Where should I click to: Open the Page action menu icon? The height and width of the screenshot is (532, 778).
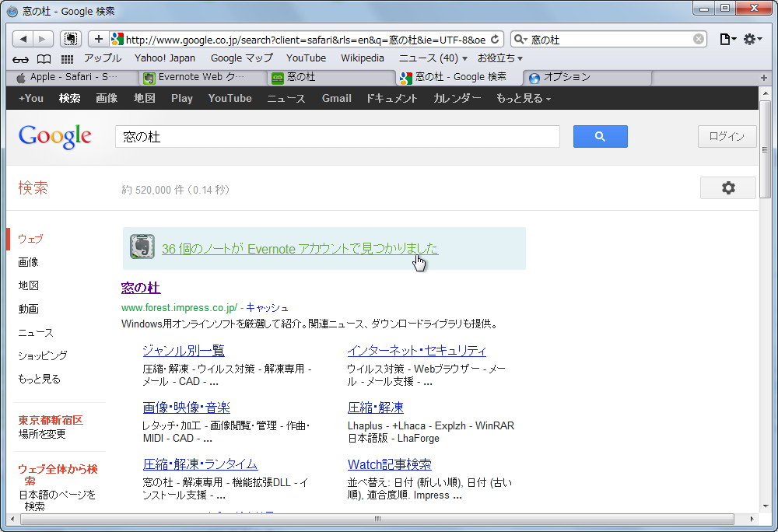pyautogui.click(x=727, y=39)
